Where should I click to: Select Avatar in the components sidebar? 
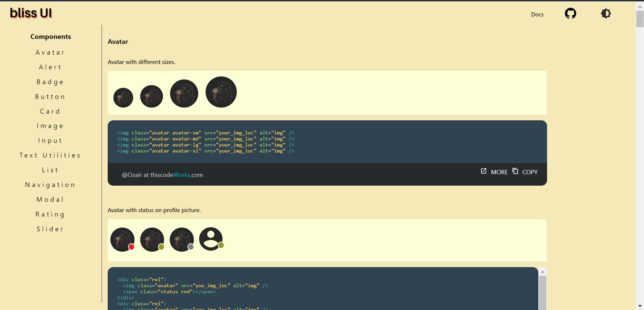[x=50, y=52]
